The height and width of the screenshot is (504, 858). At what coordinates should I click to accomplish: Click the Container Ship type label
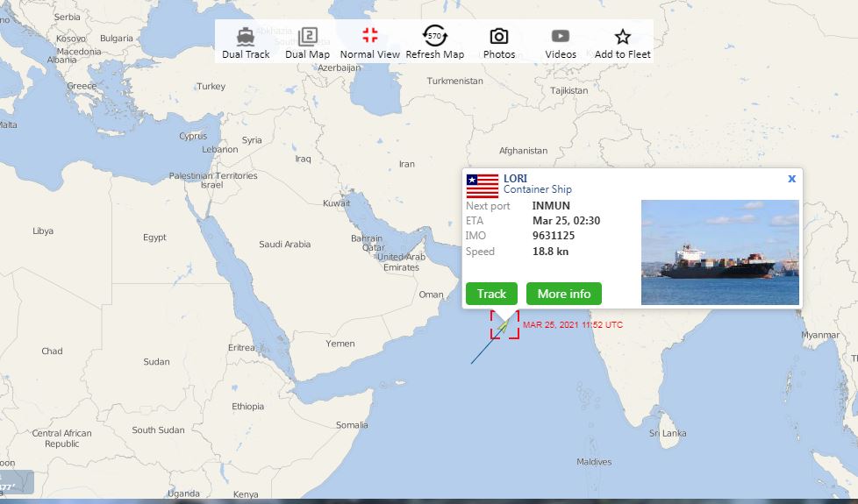[537, 189]
